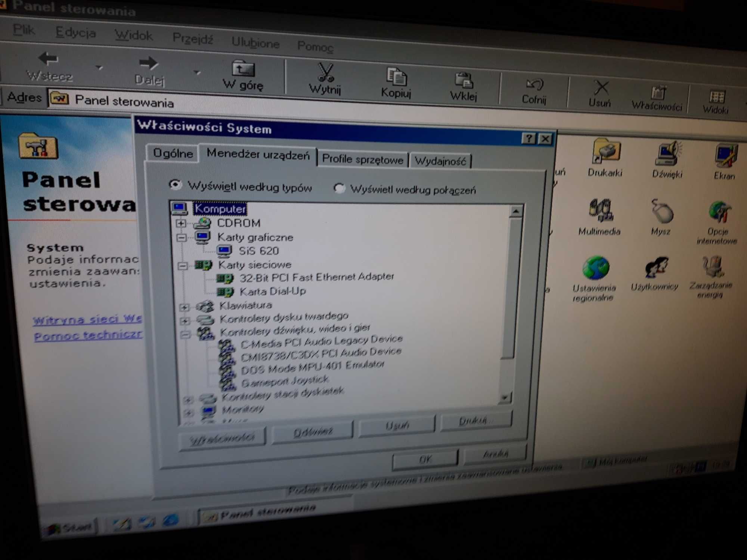Open the Wstecz history dropdown arrow

point(99,68)
